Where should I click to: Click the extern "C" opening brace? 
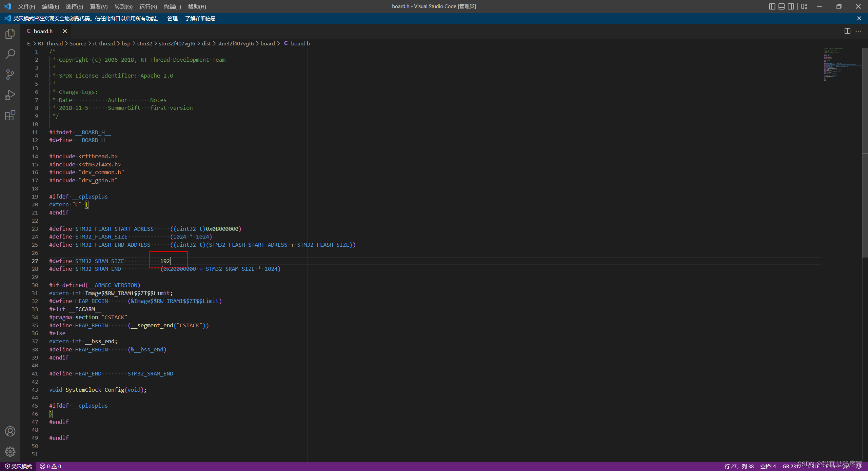pos(86,204)
